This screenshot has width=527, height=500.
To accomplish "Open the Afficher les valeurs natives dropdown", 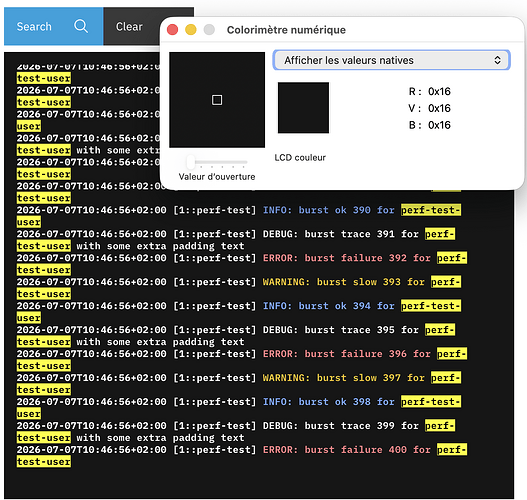I will (392, 60).
